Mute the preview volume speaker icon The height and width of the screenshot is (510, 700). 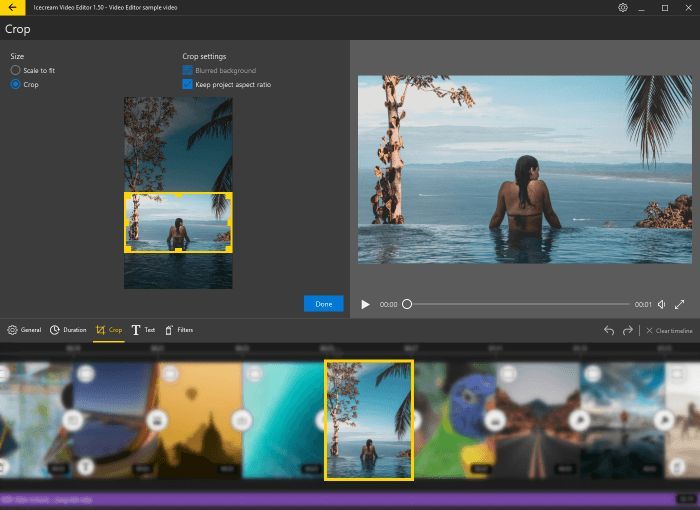[x=661, y=304]
